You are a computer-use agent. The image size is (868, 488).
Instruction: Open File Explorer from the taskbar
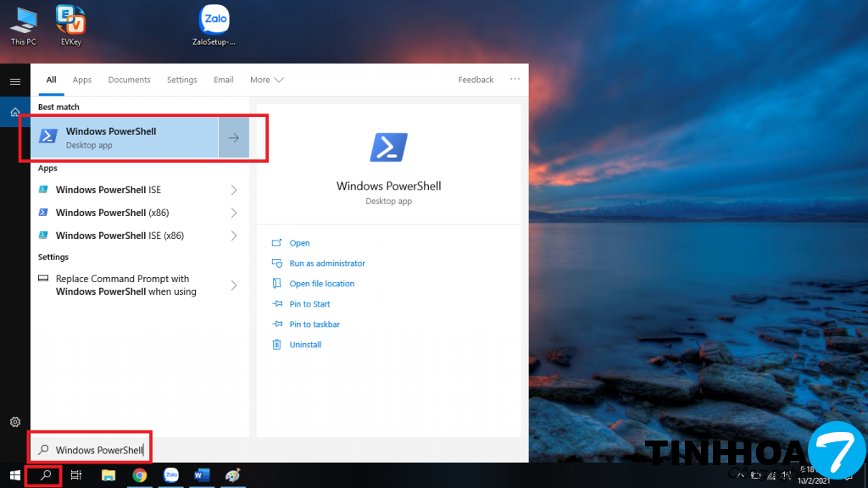[108, 475]
